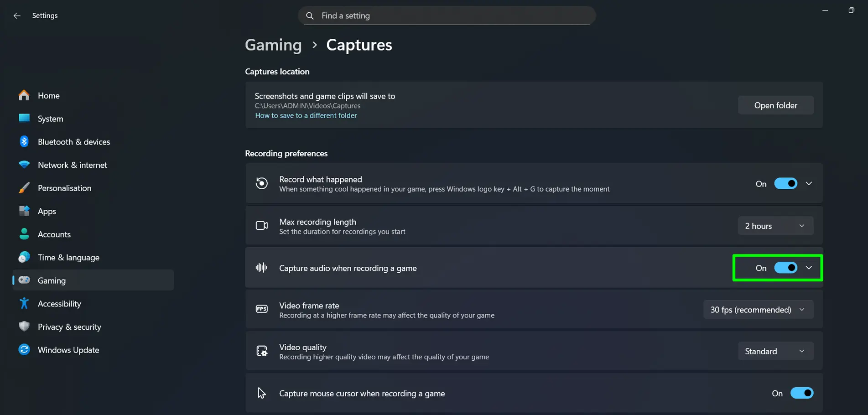Open the Max recording length dropdown
This screenshot has width=868, height=415.
(x=775, y=225)
